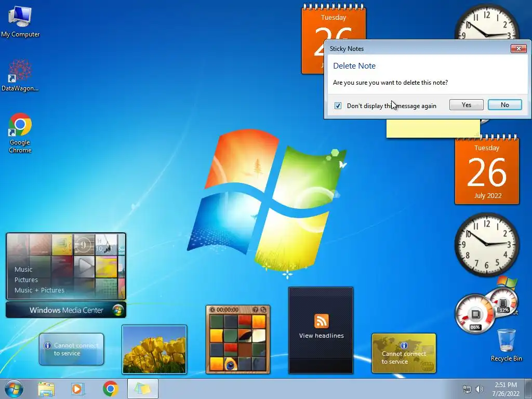Viewport: 532px width, 399px height.
Task: Open Windows Explorer from the taskbar
Action: tap(46, 389)
